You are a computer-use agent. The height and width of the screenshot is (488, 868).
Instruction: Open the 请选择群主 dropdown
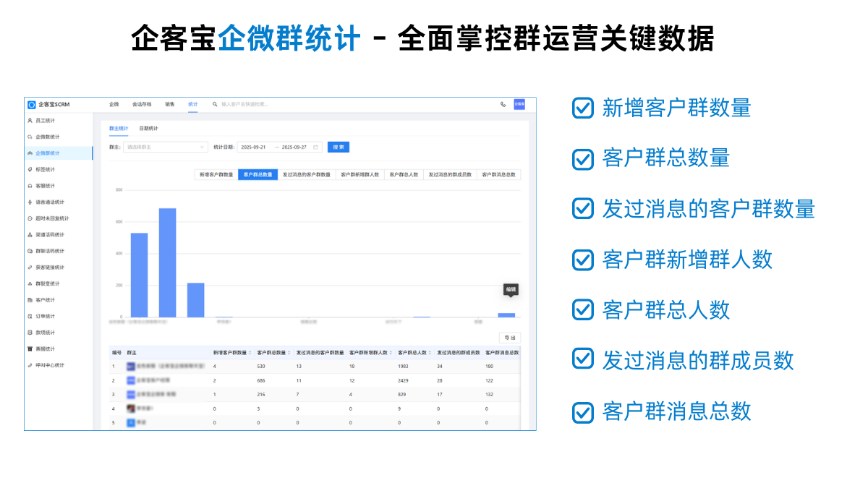pos(166,147)
